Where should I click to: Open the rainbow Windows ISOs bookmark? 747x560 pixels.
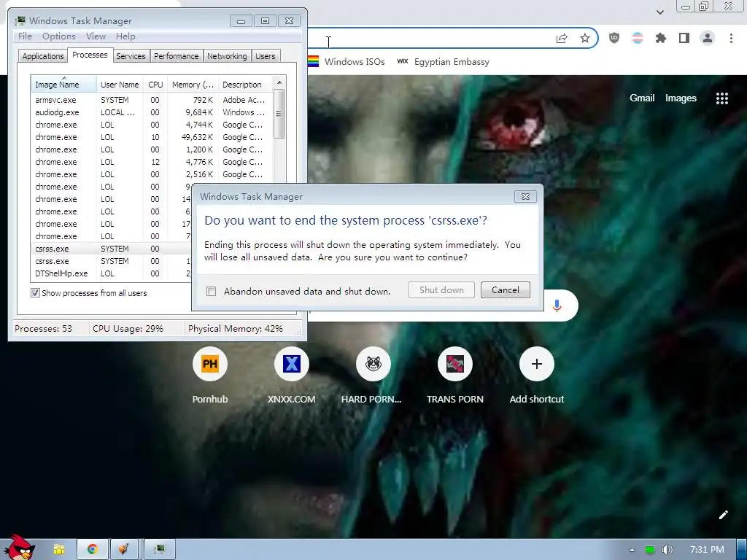click(347, 61)
